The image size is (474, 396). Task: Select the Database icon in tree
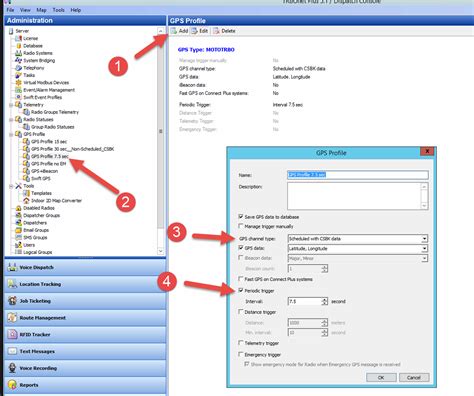pyautogui.click(x=19, y=46)
